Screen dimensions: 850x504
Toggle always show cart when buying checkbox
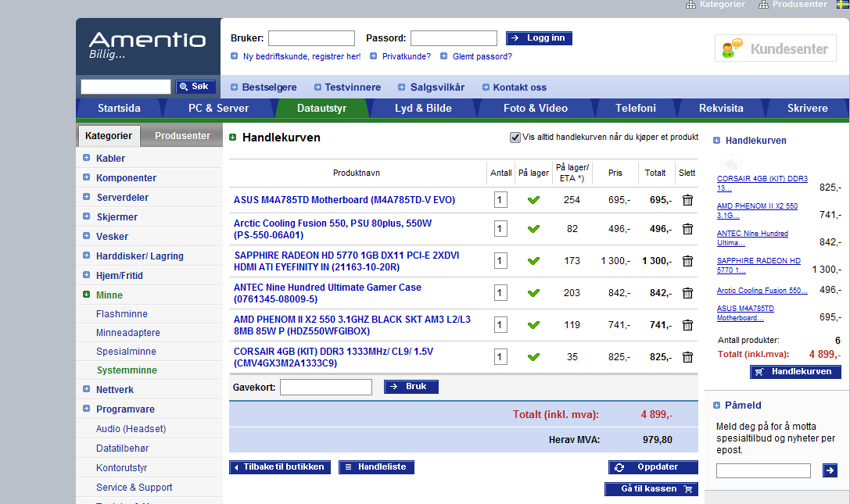click(x=515, y=137)
